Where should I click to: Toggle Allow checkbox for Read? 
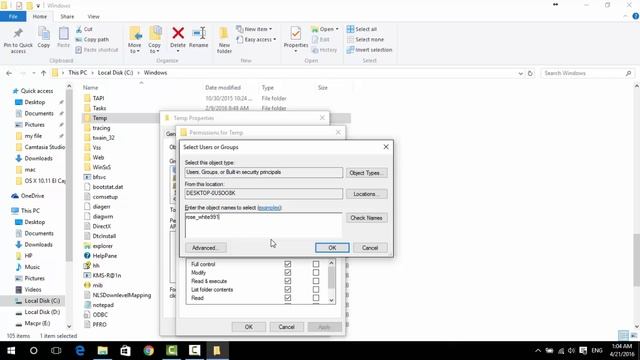288,298
